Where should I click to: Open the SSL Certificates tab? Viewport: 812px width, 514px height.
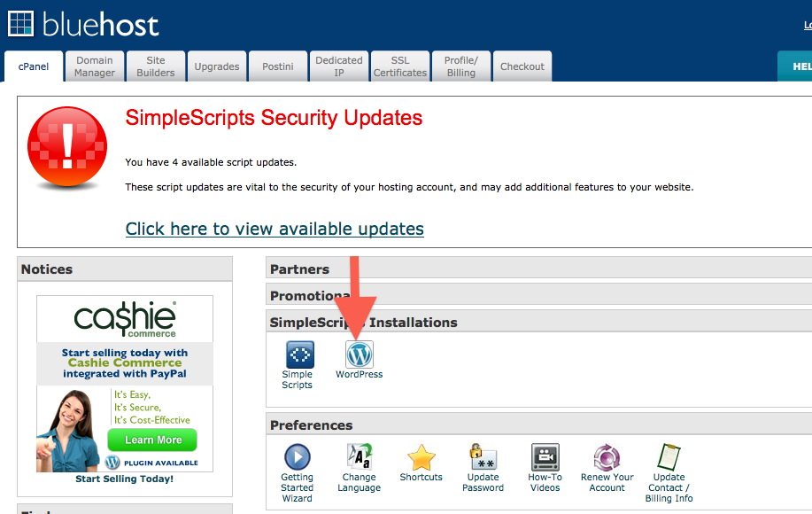[x=400, y=66]
